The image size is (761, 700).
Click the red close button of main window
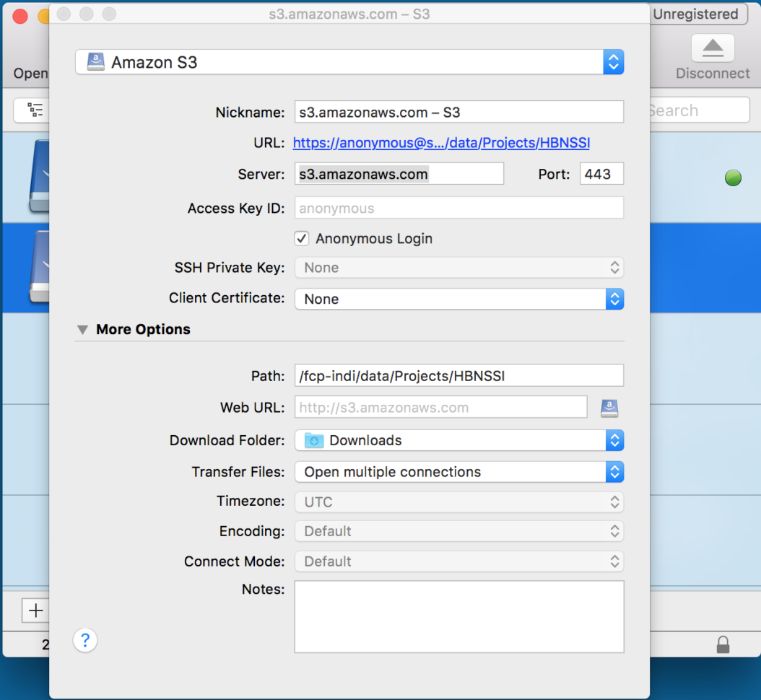tap(20, 16)
